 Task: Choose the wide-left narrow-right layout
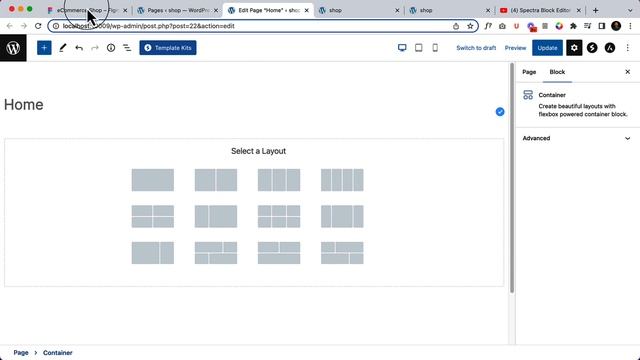tap(153, 253)
